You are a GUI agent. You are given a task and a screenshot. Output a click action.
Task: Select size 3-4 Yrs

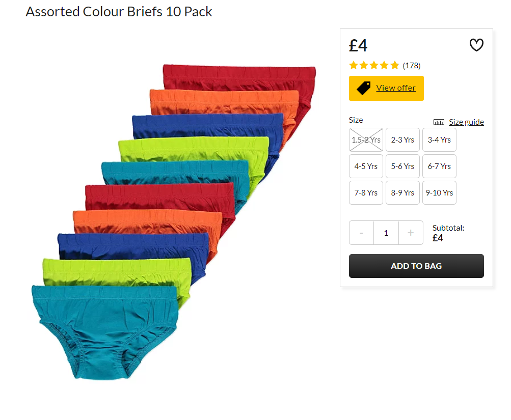pyautogui.click(x=439, y=139)
